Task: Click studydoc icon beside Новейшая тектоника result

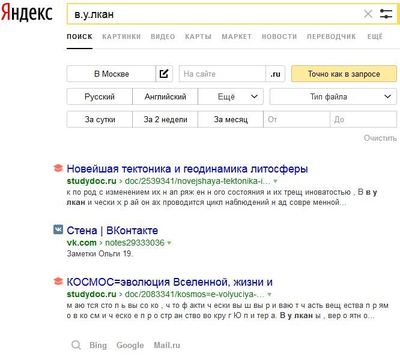Action: click(58, 168)
